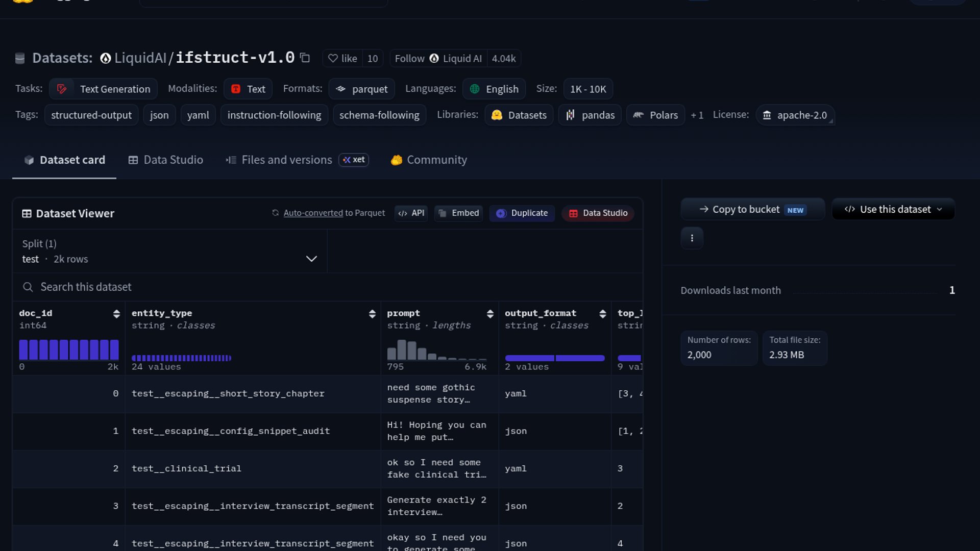Viewport: 980px width, 551px height.
Task: Open the three-dot more options menu
Action: [x=692, y=238]
